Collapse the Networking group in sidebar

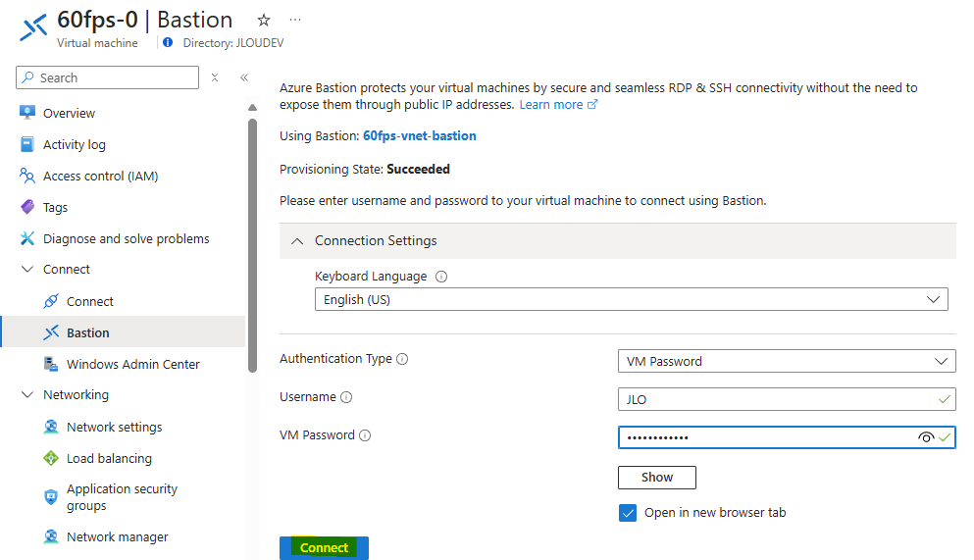tap(27, 394)
